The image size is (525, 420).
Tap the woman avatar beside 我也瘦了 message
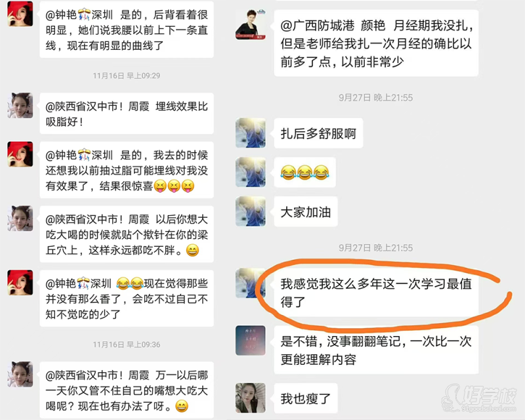pos(251,398)
